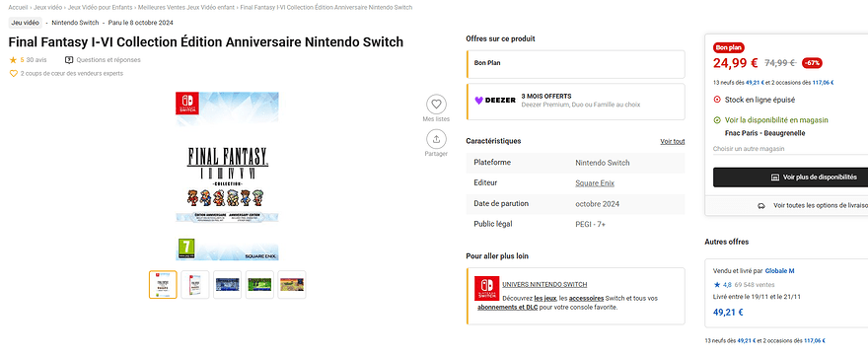This screenshot has height=356, width=868.
Task: Open Meilleures Ventes Jeux Vidéo enfant breadcrumb
Action: [186, 7]
